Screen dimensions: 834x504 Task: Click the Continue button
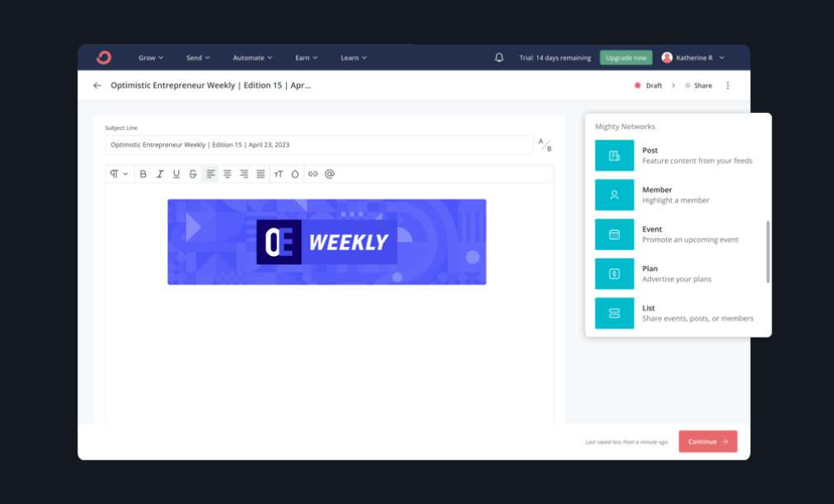coord(707,441)
